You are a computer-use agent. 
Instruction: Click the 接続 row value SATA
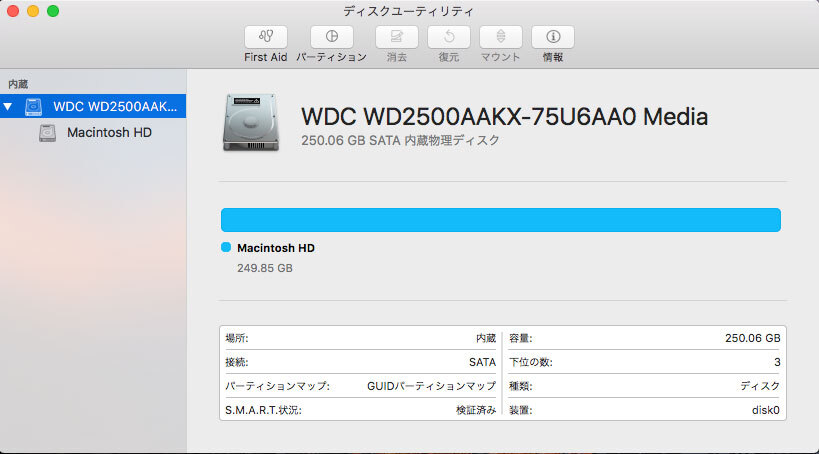click(482, 362)
